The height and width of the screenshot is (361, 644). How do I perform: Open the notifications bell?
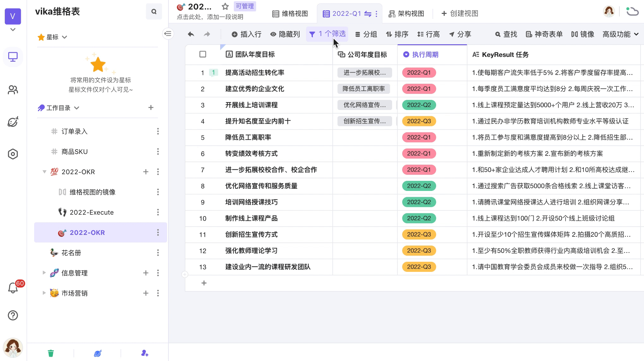pyautogui.click(x=13, y=288)
